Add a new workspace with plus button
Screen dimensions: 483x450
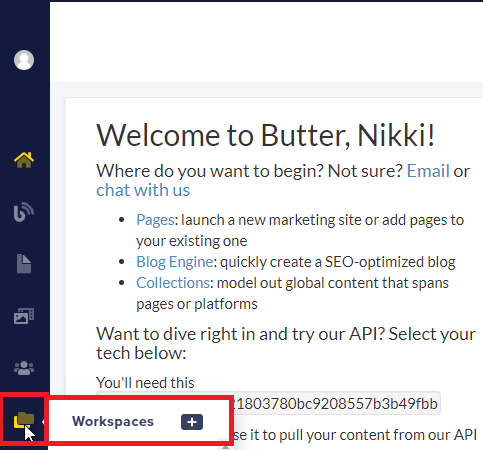(x=192, y=422)
